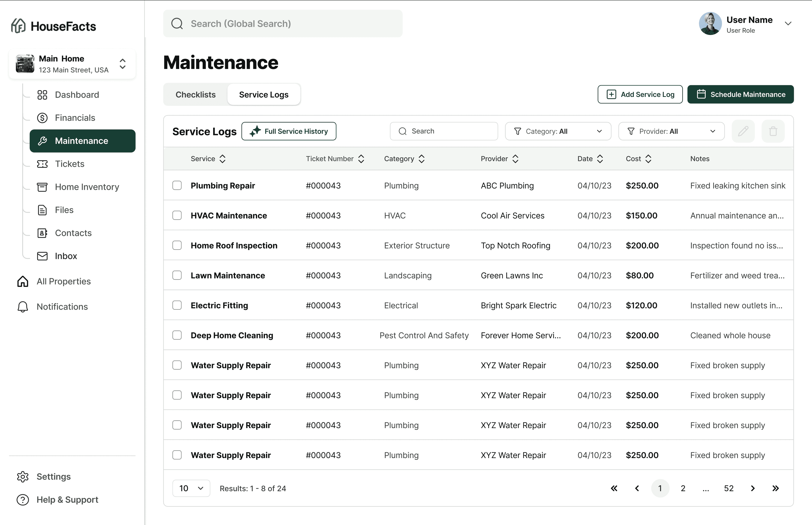Open Inbox using the envelope icon
This screenshot has width=812, height=525.
coord(42,256)
